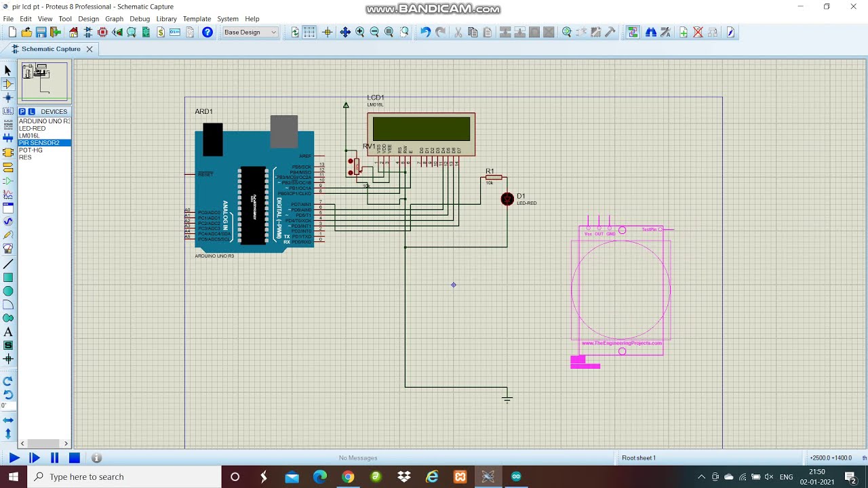
Task: Click the blue Help question icon
Action: tap(208, 33)
